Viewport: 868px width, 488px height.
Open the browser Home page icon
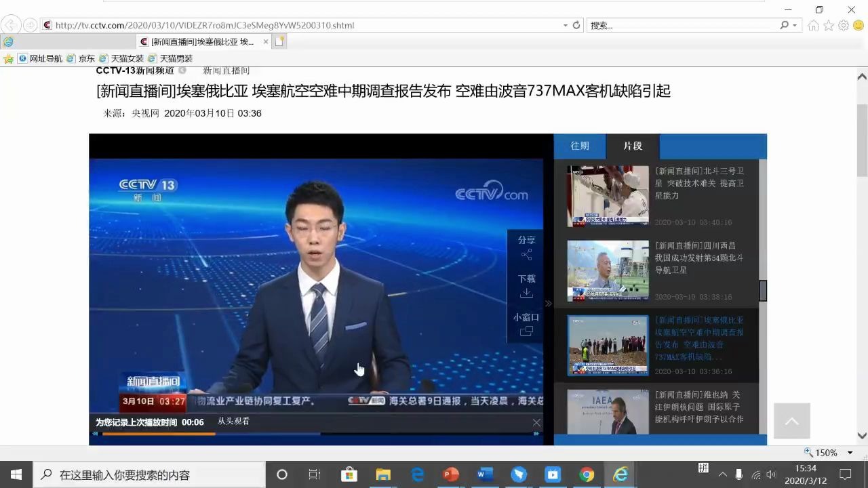point(813,25)
